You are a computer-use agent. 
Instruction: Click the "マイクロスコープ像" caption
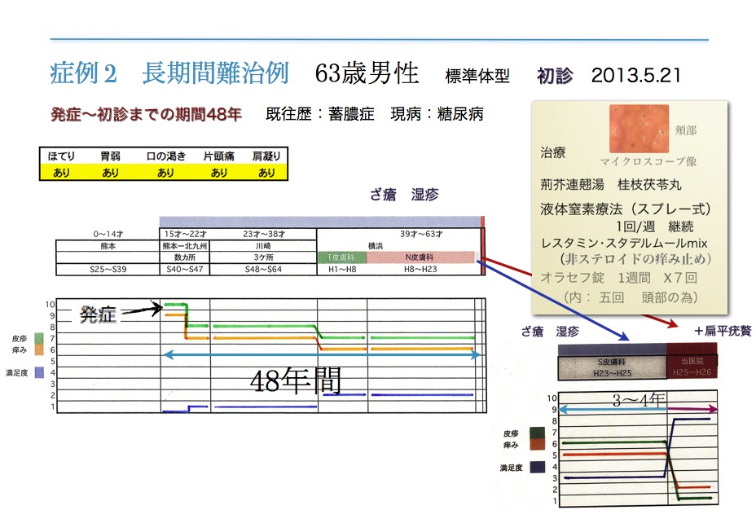(648, 161)
